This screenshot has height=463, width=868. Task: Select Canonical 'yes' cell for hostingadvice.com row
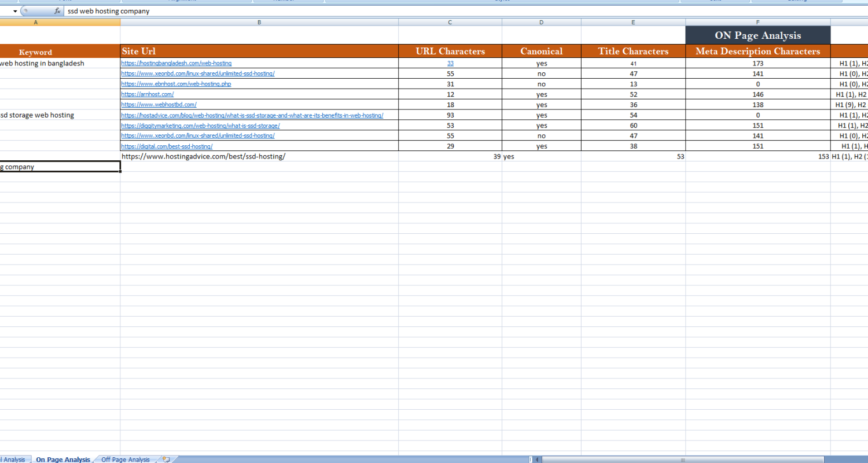click(542, 156)
